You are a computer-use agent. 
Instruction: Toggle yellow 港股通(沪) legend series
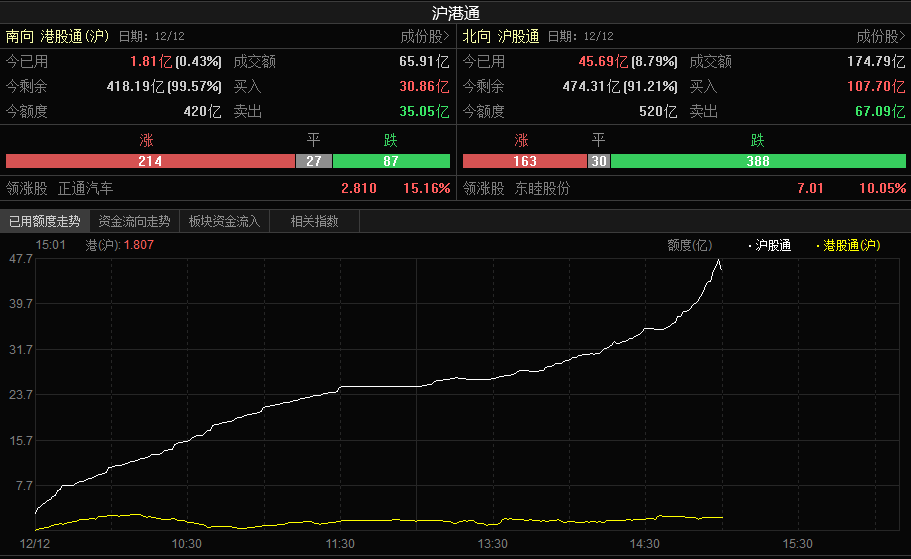[x=849, y=245]
